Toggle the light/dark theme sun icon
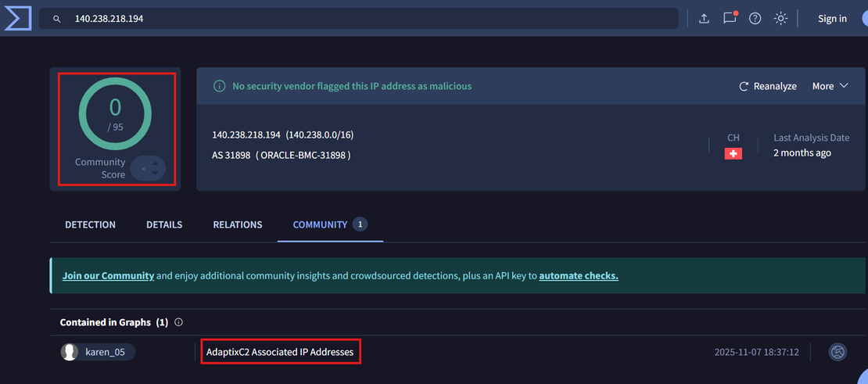Image resolution: width=868 pixels, height=384 pixels. click(x=780, y=19)
